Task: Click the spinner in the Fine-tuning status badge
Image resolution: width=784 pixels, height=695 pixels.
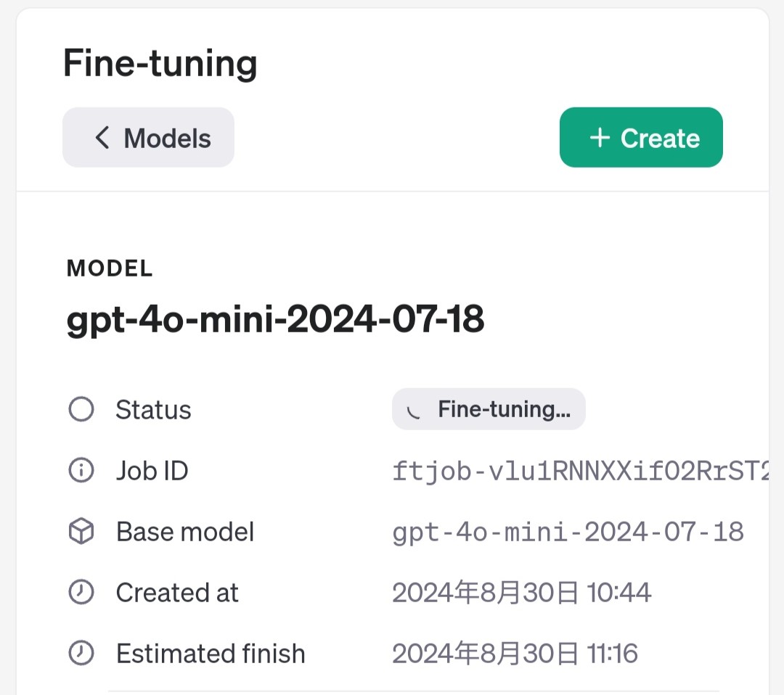Action: tap(414, 411)
